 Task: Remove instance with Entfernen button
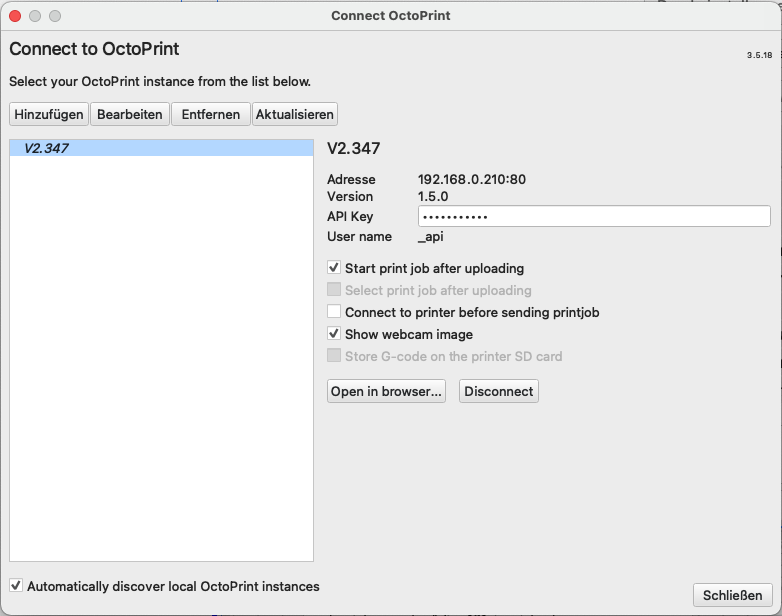210,114
